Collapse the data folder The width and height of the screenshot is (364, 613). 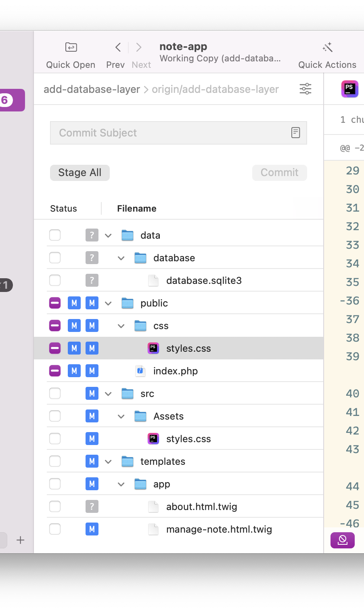coord(108,235)
